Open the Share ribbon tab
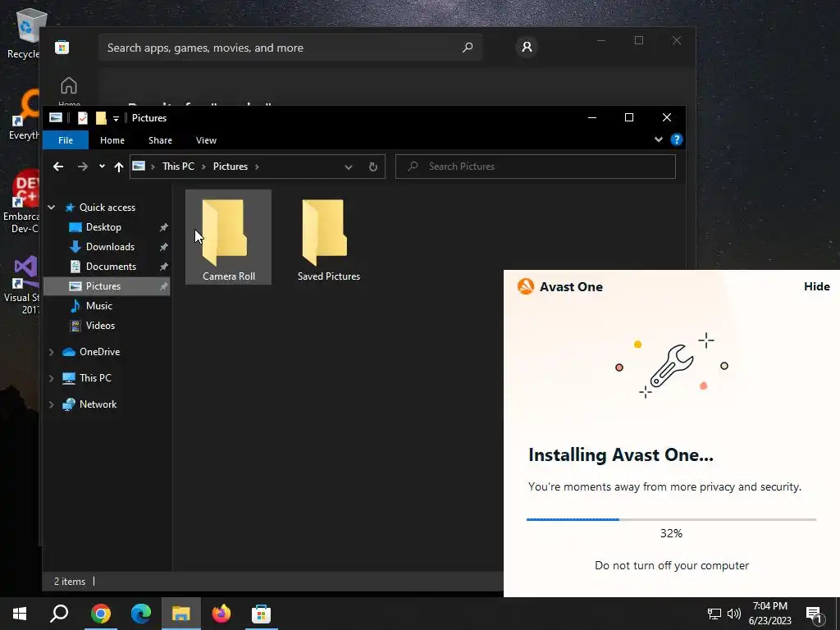This screenshot has width=840, height=630. (160, 140)
